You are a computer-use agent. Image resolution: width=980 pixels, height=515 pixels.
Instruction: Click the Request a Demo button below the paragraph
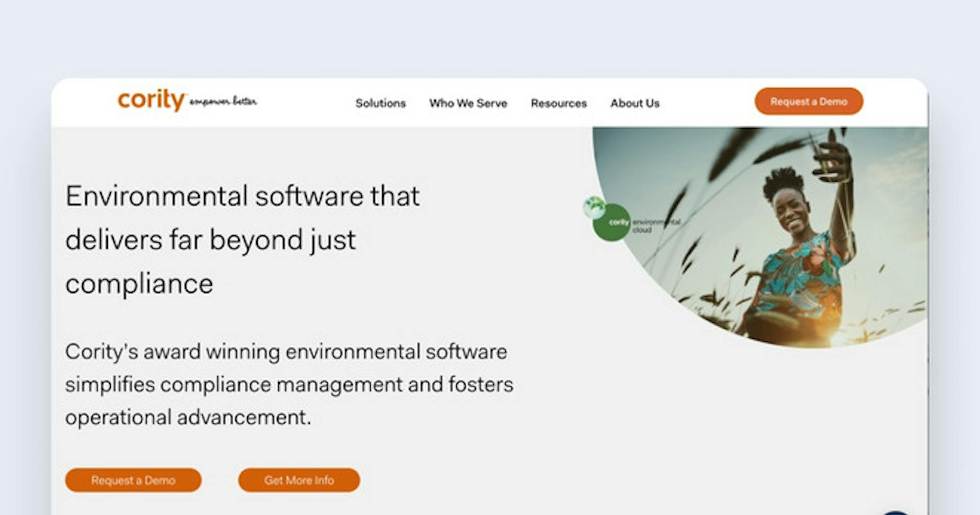(133, 480)
